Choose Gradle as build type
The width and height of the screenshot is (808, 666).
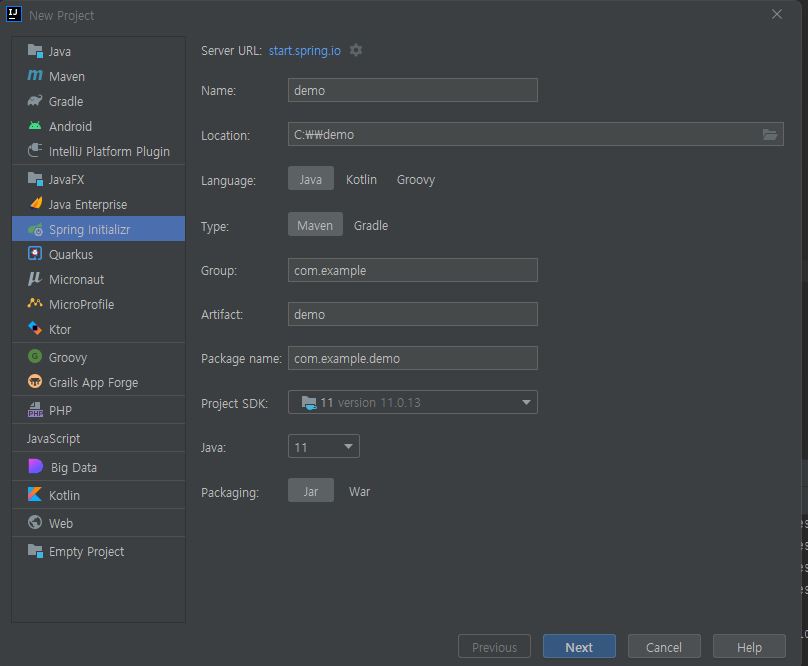371,225
